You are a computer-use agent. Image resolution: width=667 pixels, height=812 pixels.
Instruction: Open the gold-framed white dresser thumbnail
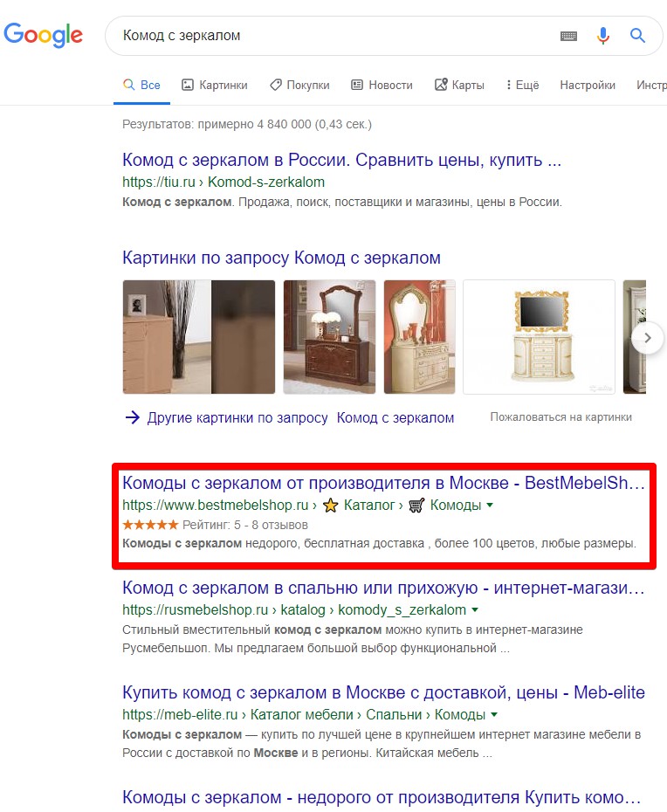[539, 337]
